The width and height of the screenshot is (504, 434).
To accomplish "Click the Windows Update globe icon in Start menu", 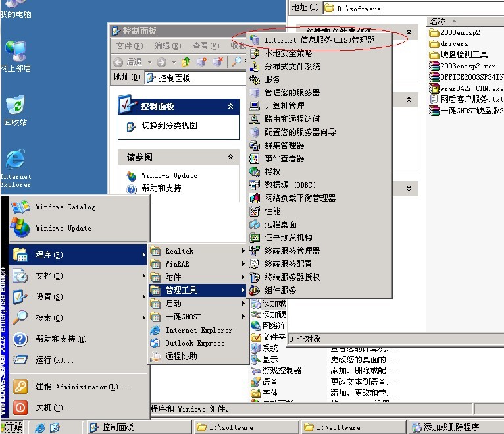I will tap(20, 228).
